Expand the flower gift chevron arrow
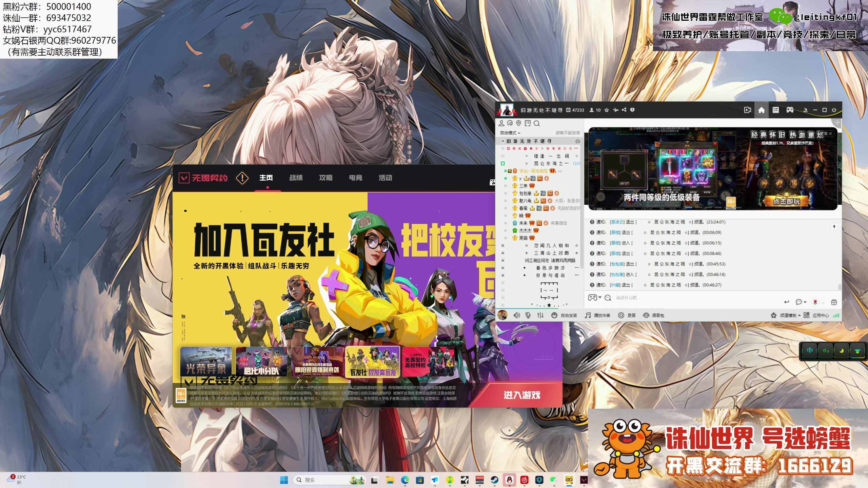This screenshot has height=488, width=868. click(823, 303)
